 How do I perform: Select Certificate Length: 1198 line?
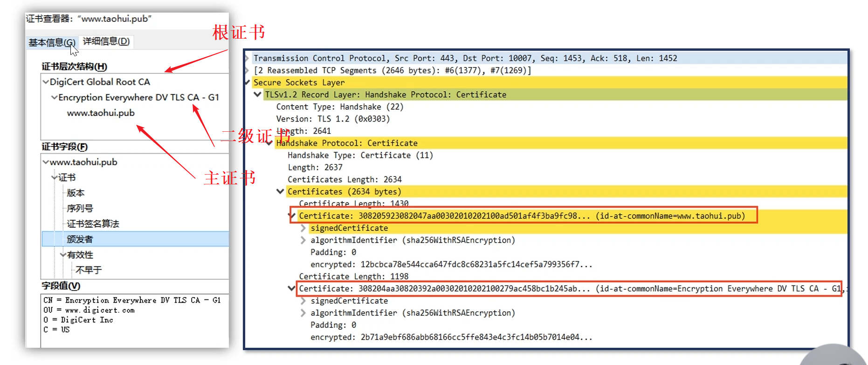[354, 276]
